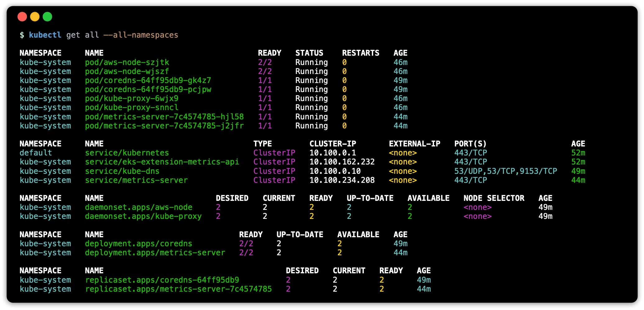This screenshot has width=644, height=310.
Task: Click 2/2 ready value of deployment.apps/coredns
Action: (246, 243)
